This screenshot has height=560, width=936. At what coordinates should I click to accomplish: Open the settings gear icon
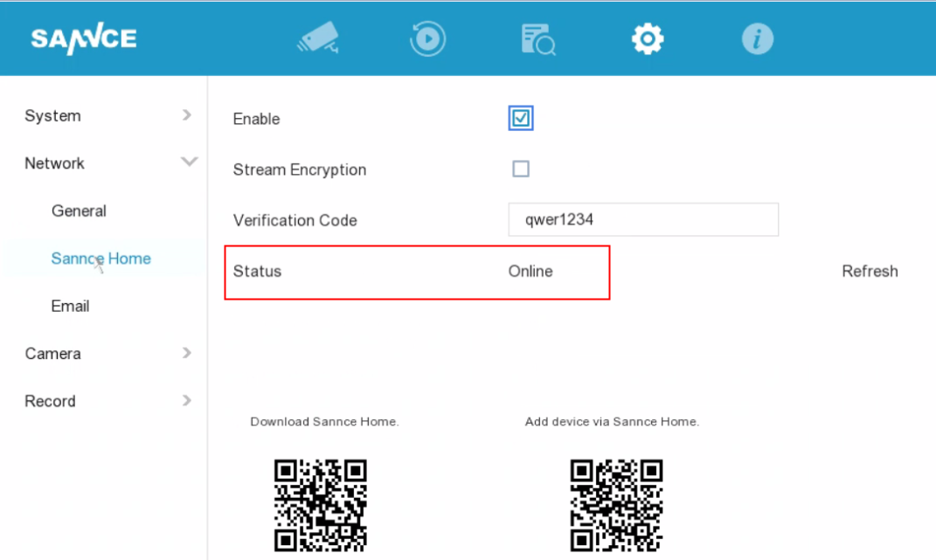648,38
